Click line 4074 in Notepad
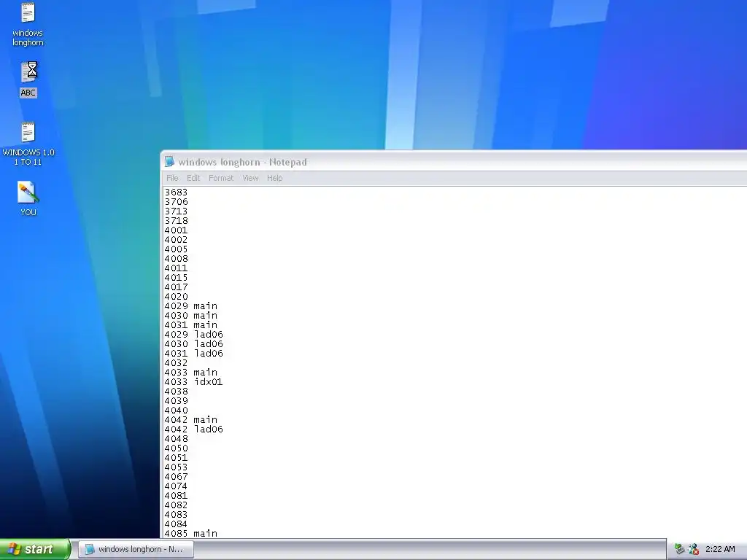The width and height of the screenshot is (747, 560). tap(176, 486)
